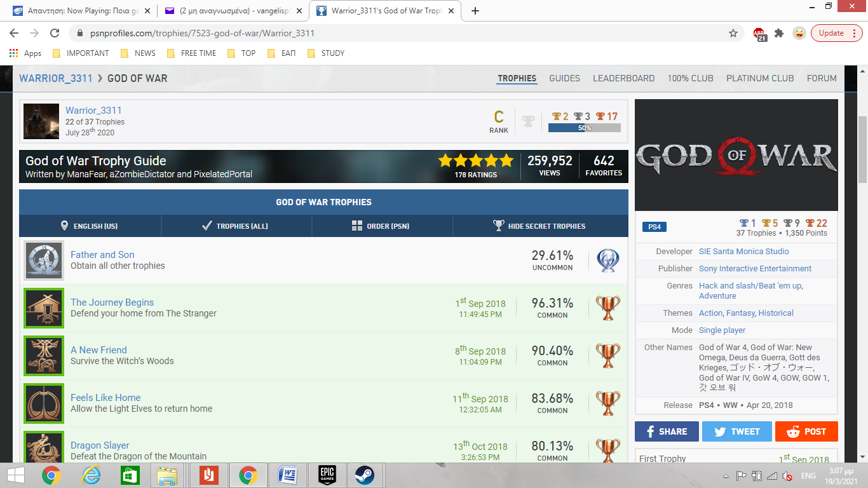
Task: Open Sony Interactive Entertainment publisher link
Action: 755,269
